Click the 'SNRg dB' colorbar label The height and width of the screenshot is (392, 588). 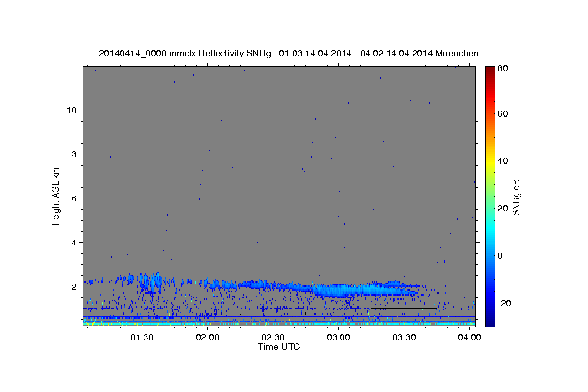(x=515, y=196)
